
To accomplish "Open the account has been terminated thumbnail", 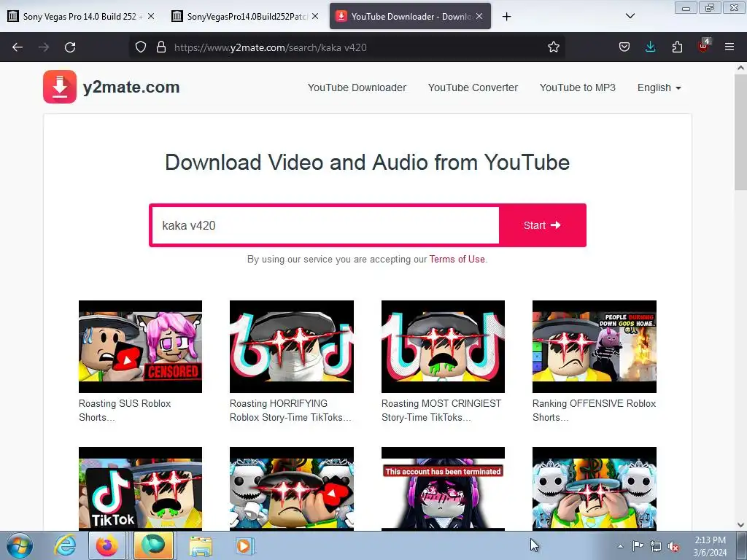I will tap(443, 488).
